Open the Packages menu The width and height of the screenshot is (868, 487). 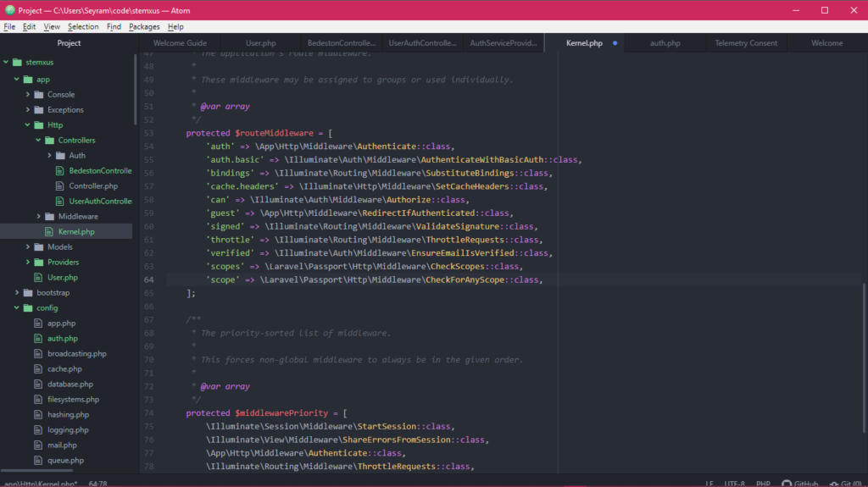(x=144, y=26)
